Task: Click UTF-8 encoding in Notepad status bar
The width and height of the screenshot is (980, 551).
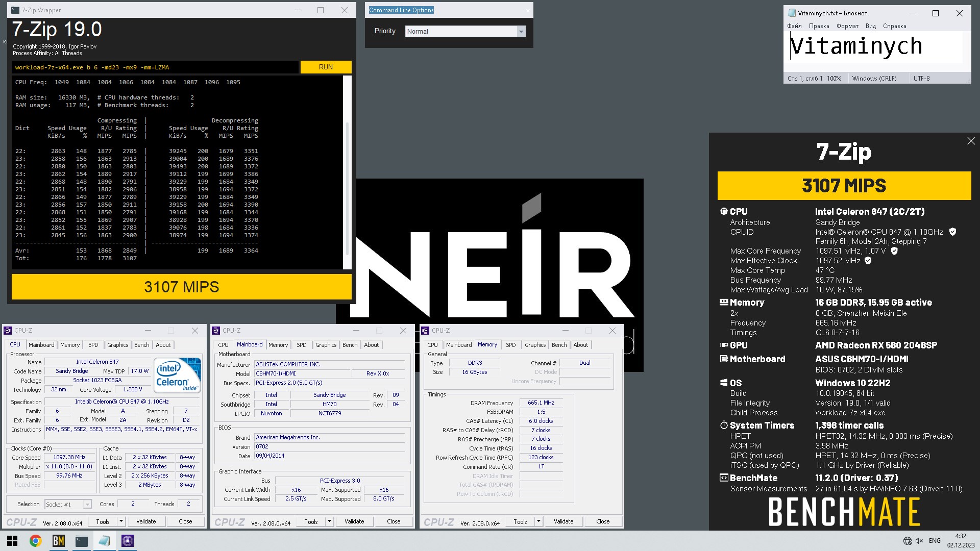Action: 921,79
